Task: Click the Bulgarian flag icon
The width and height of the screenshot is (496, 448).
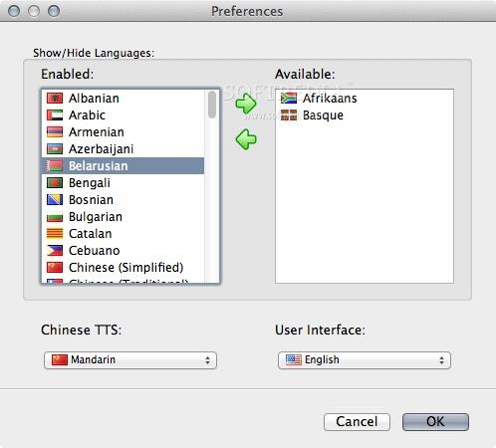Action: coord(55,217)
